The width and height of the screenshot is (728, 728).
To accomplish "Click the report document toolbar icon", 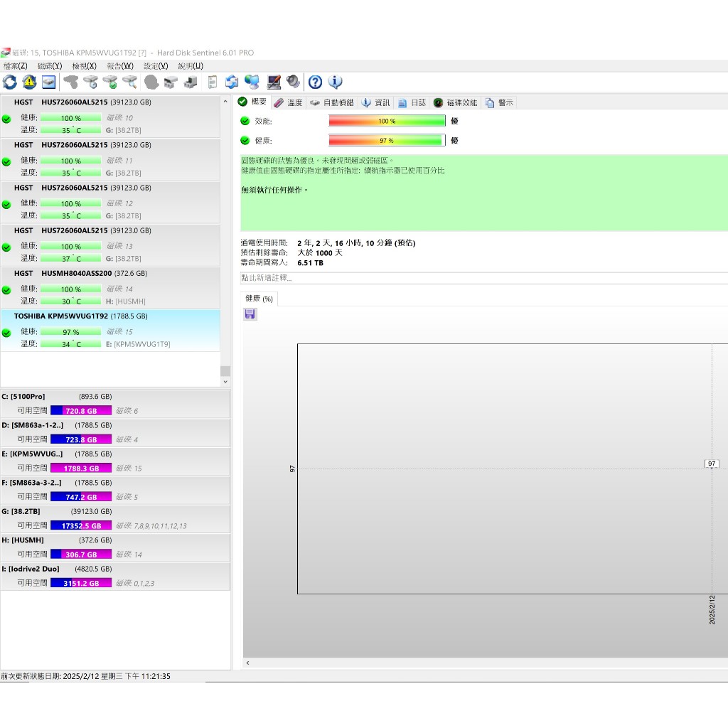I will (x=212, y=82).
